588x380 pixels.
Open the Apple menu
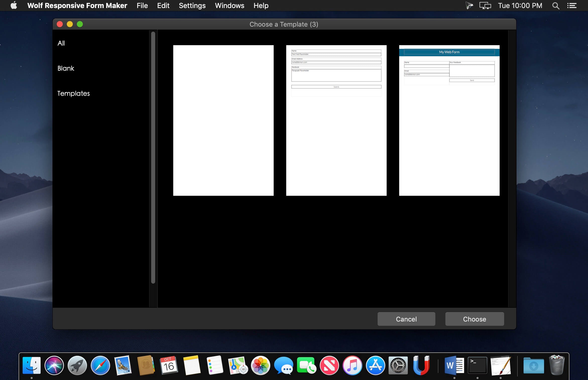[14, 6]
